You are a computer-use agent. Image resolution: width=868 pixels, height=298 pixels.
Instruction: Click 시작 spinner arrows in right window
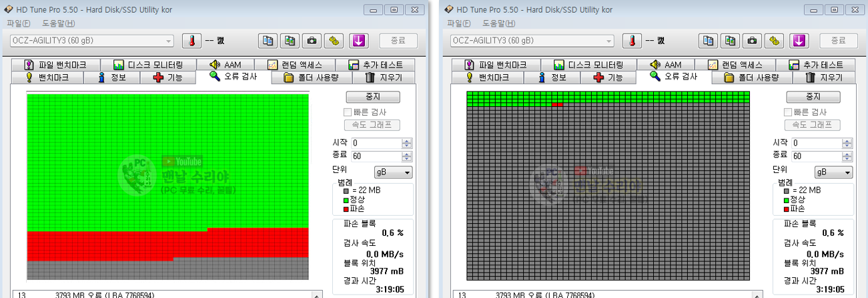[x=847, y=143]
